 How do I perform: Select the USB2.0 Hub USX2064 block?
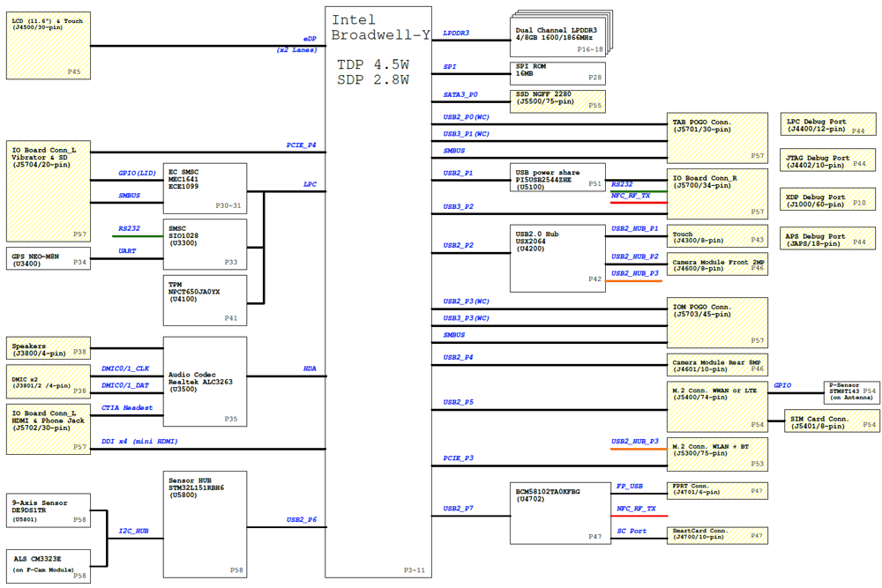pos(558,258)
